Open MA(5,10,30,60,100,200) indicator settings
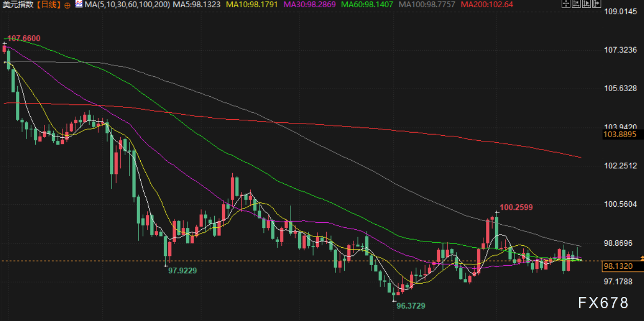Image resolution: width=644 pixels, height=321 pixels. (x=127, y=5)
